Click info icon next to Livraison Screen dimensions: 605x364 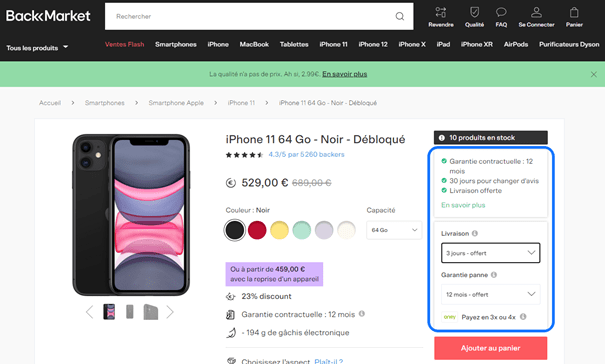[x=475, y=233]
